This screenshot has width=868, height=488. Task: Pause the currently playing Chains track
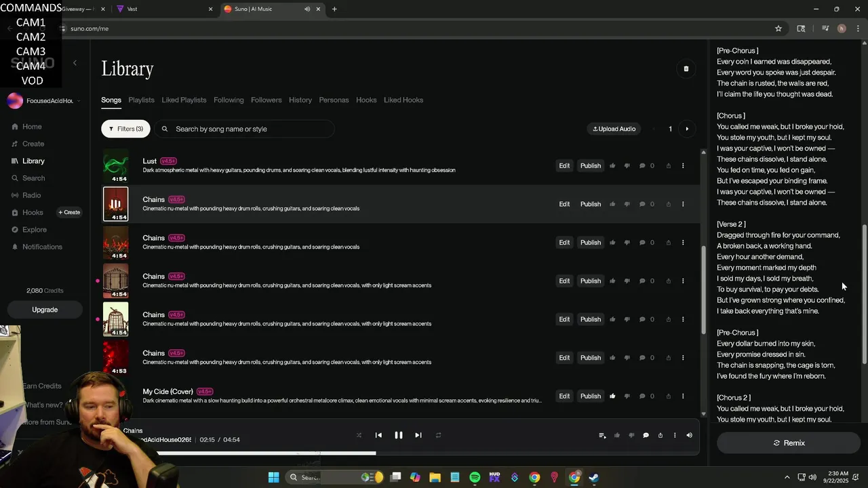399,435
